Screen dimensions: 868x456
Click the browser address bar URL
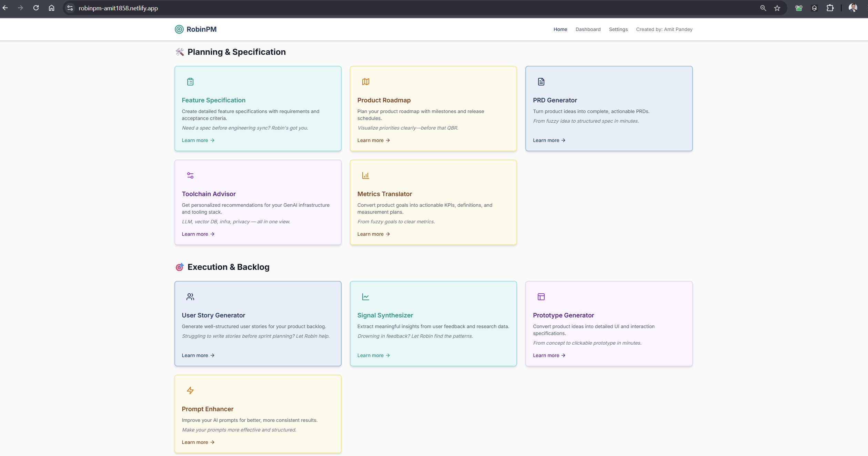118,8
